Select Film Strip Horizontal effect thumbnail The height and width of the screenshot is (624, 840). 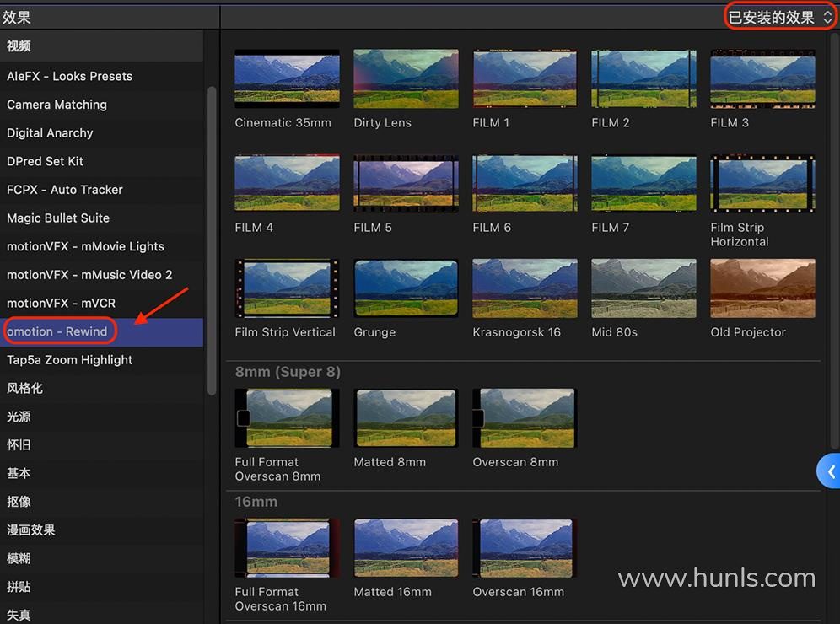coord(763,183)
